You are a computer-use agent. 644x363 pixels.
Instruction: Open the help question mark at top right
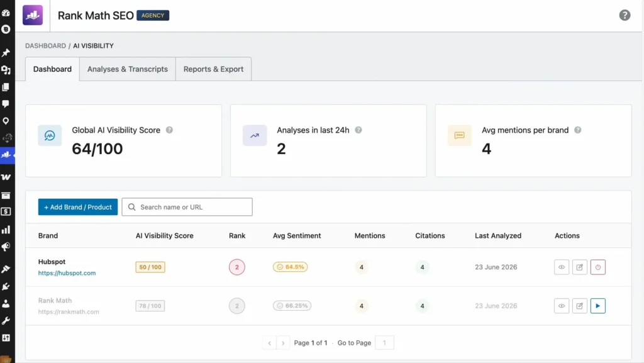tap(625, 15)
